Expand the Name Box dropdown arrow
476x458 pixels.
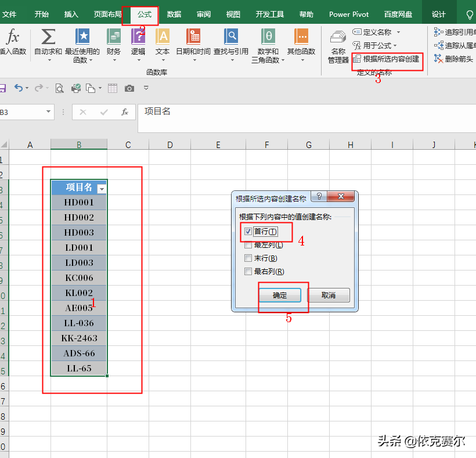(x=48, y=111)
